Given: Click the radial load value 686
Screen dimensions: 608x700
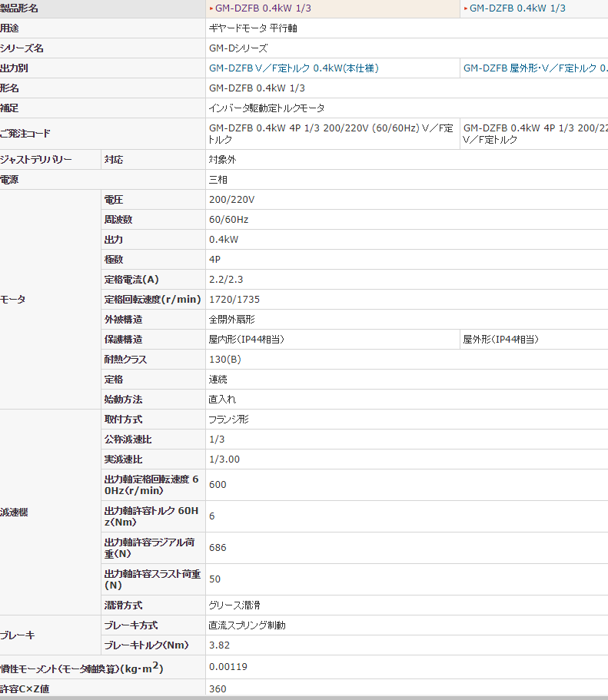Looking at the screenshot, I should [x=218, y=548].
